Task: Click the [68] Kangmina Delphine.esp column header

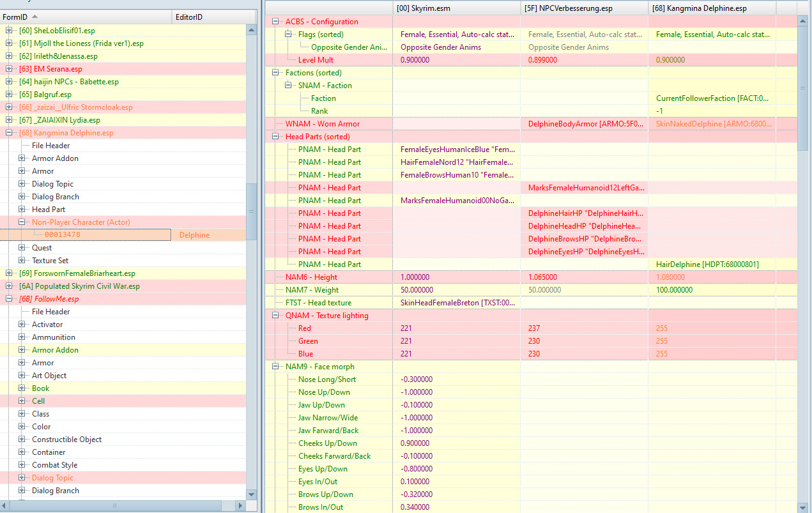Action: coord(701,8)
